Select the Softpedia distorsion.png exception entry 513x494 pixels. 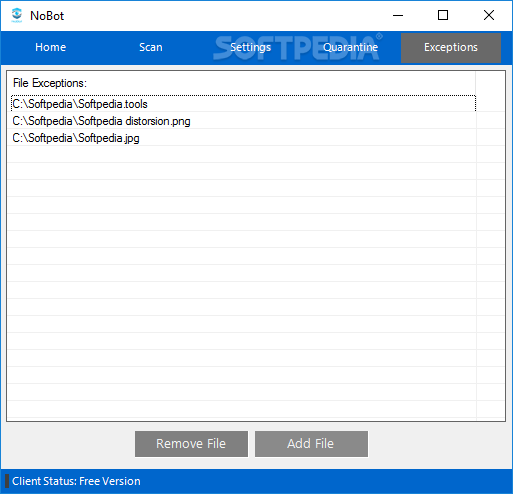(243, 121)
